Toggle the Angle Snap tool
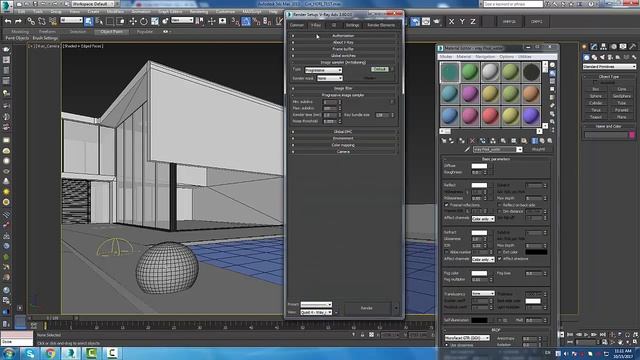The height and width of the screenshot is (360, 640). coord(246,21)
